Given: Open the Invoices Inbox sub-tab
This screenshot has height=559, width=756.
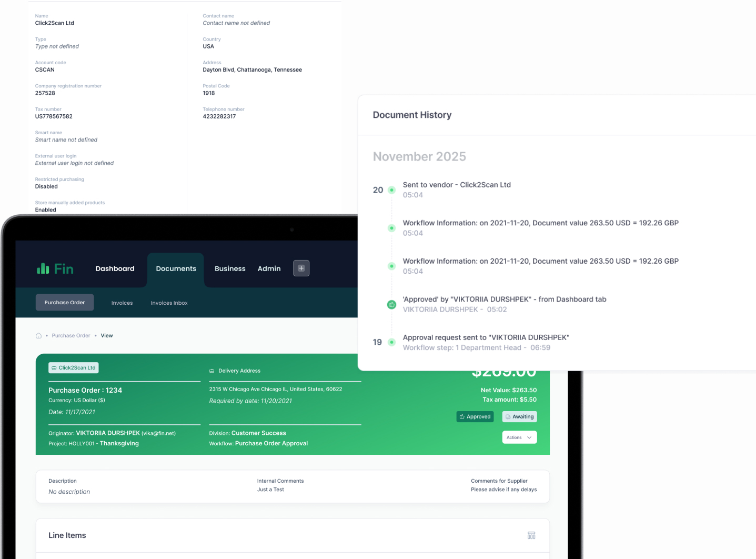Looking at the screenshot, I should pyautogui.click(x=169, y=303).
